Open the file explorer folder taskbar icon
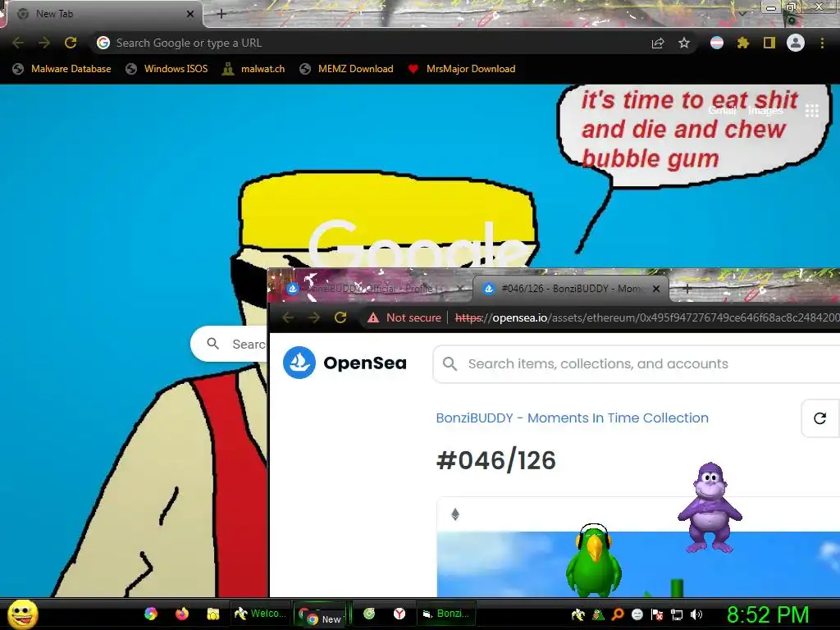This screenshot has height=630, width=840. 213,614
